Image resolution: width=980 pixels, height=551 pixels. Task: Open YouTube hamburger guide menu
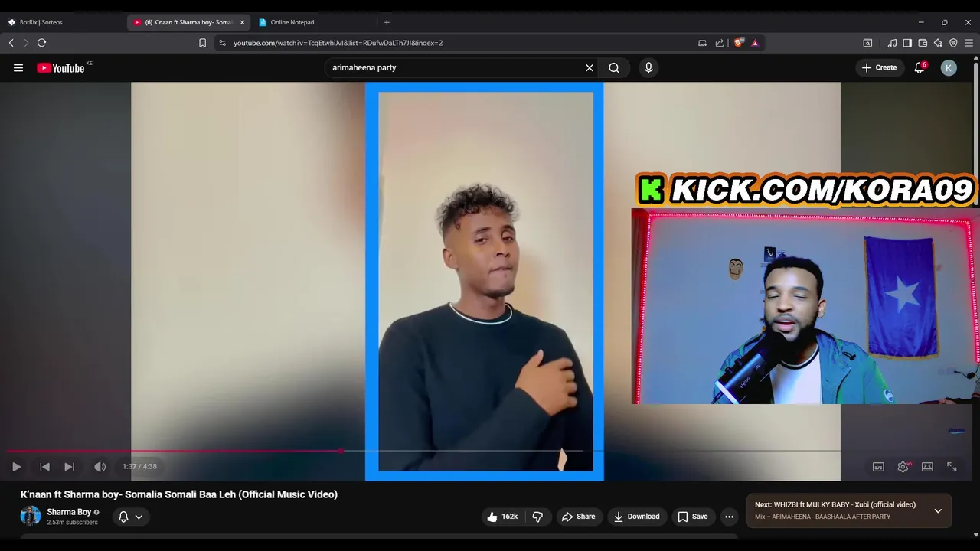[18, 67]
